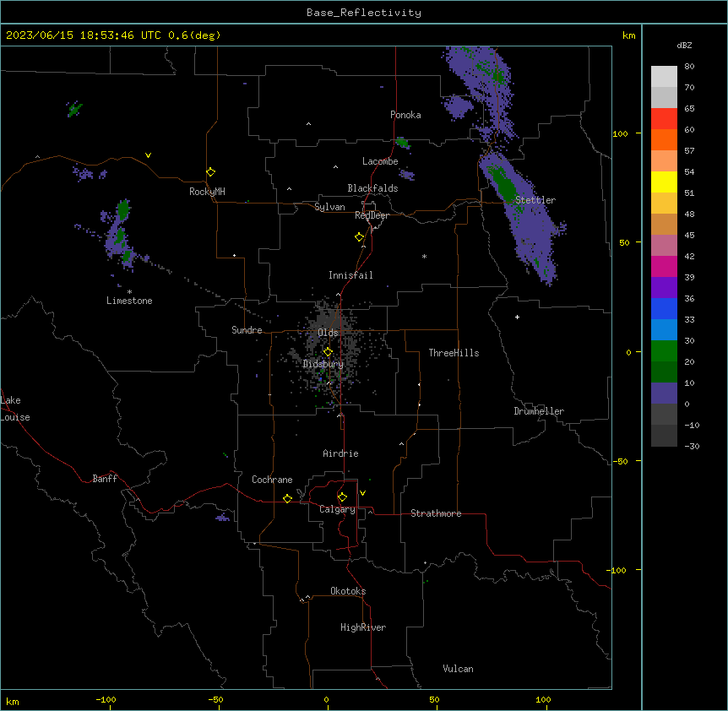
Task: Select the HighRiver label
Action: pyautogui.click(x=363, y=627)
